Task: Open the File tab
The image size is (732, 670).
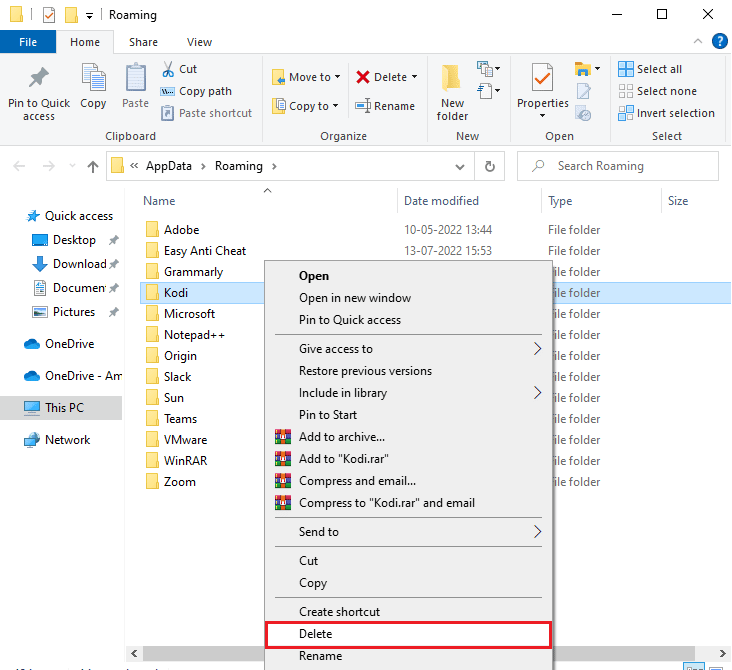Action: click(28, 42)
